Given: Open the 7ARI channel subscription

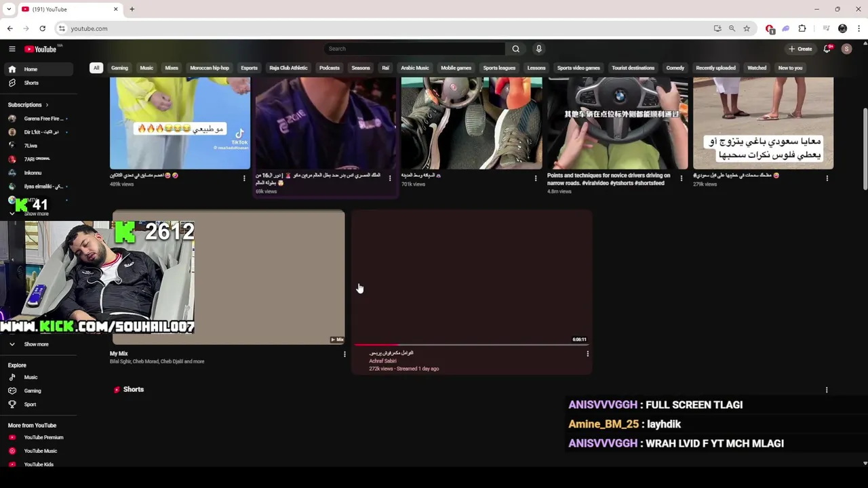Looking at the screenshot, I should [39, 159].
